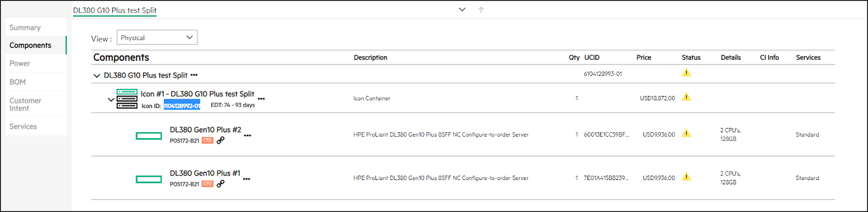The image size is (868, 212).
Task: Click warning icon on DL380 Gen10 Plus #2 row
Action: pos(686,133)
